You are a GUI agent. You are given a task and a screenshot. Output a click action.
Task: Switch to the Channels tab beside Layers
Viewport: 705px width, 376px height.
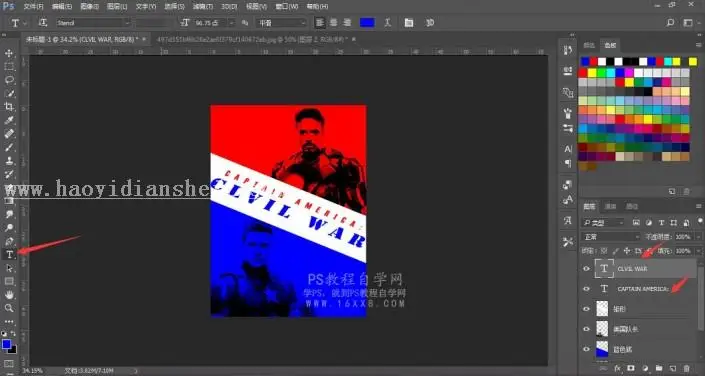click(x=611, y=206)
